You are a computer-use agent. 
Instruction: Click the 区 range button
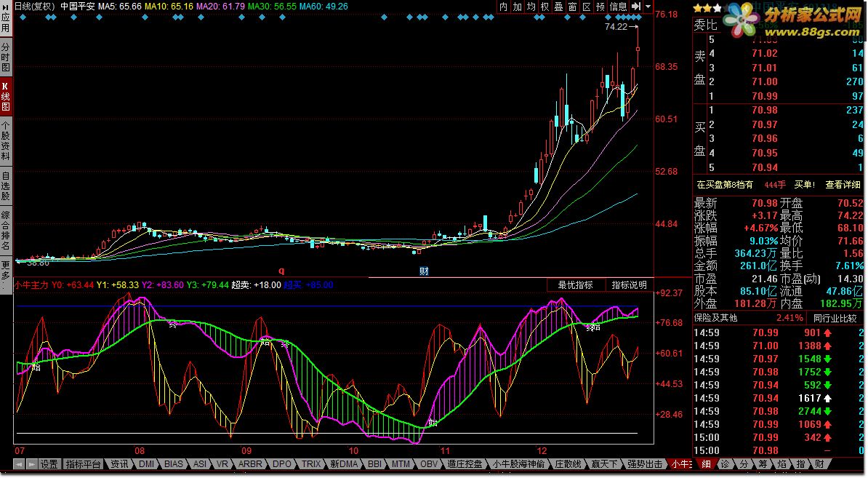[x=586, y=7]
